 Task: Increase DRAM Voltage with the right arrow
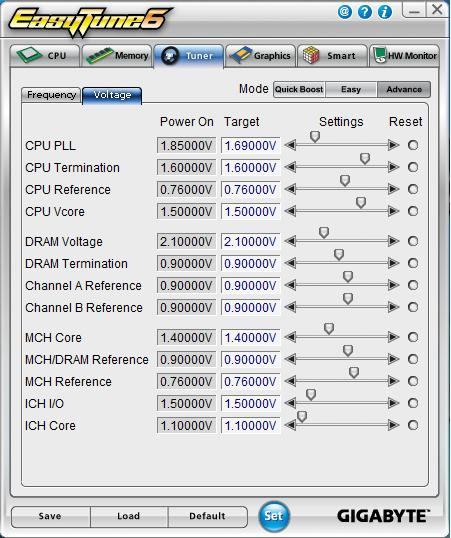pyautogui.click(x=393, y=241)
